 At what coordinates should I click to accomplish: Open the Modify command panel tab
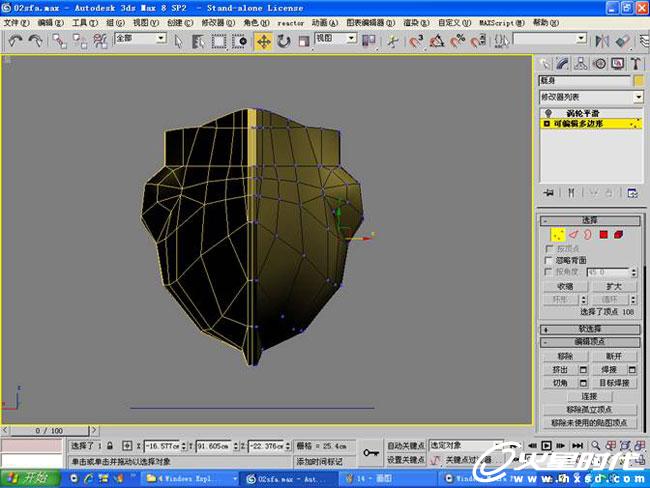point(563,64)
